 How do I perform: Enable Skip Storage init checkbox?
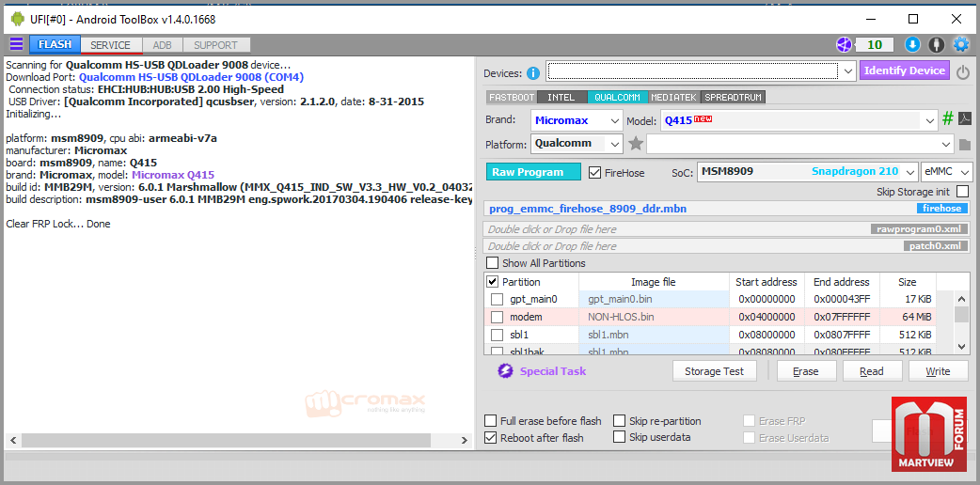(962, 191)
